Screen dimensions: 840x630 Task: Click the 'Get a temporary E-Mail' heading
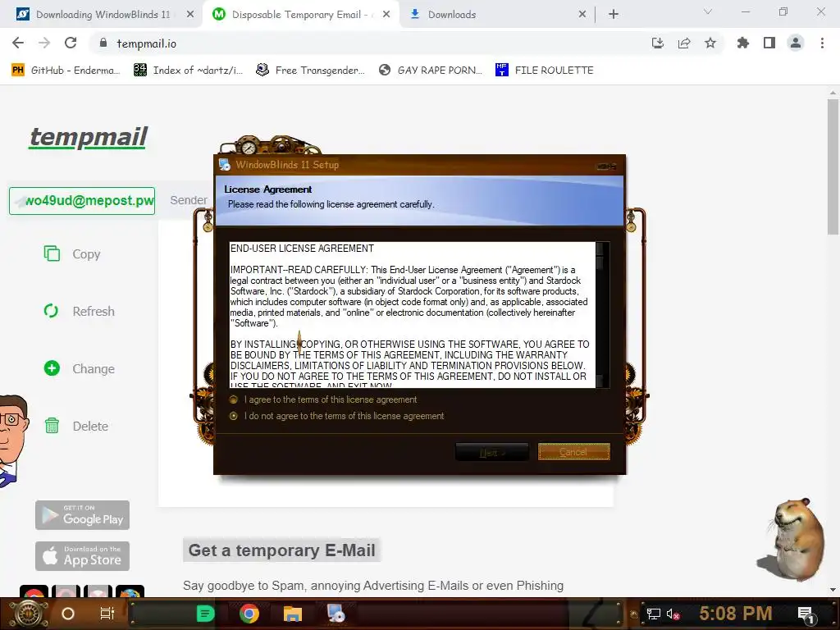(x=282, y=550)
